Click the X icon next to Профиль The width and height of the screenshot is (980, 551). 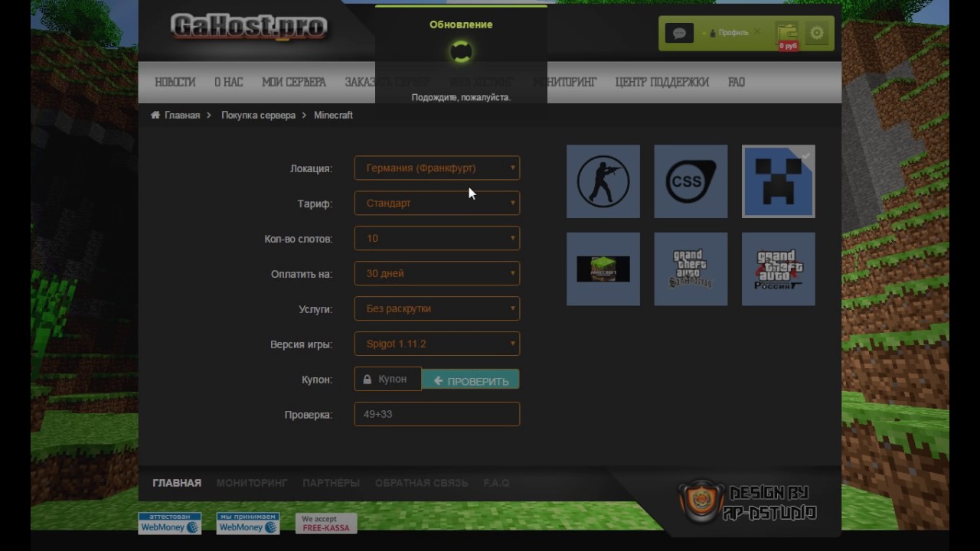(x=757, y=32)
